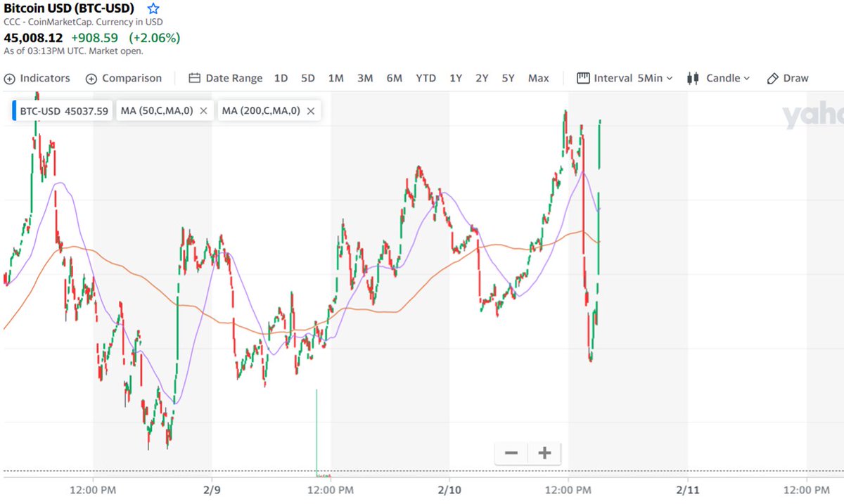Screen dimensions: 844x504
Task: Activate the Draw tool
Action: (788, 78)
